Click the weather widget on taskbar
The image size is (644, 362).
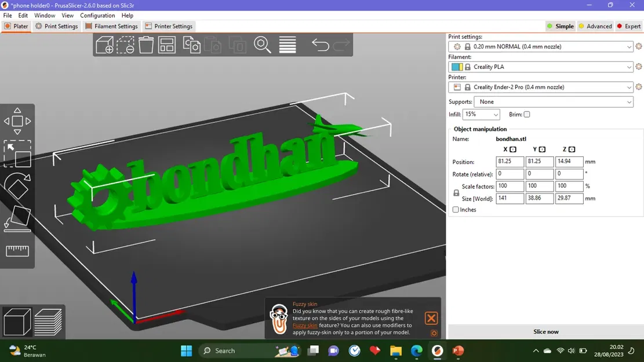pyautogui.click(x=27, y=351)
